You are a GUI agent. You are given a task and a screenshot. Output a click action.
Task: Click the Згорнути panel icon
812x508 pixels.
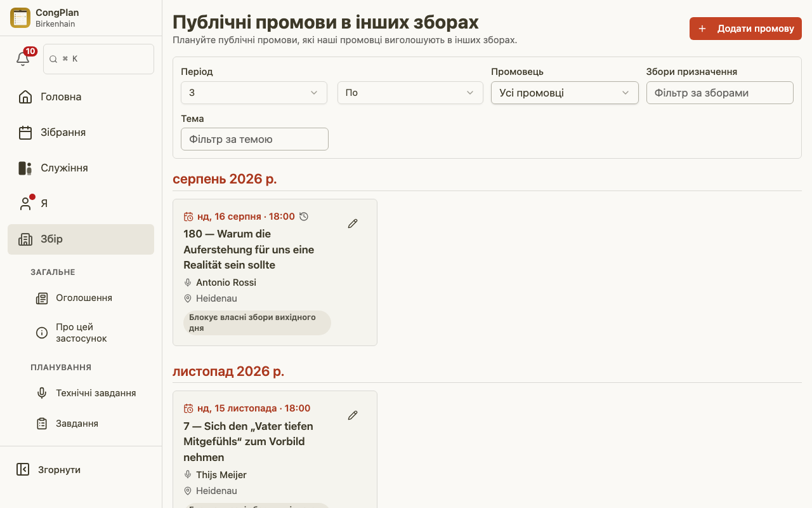(23, 470)
